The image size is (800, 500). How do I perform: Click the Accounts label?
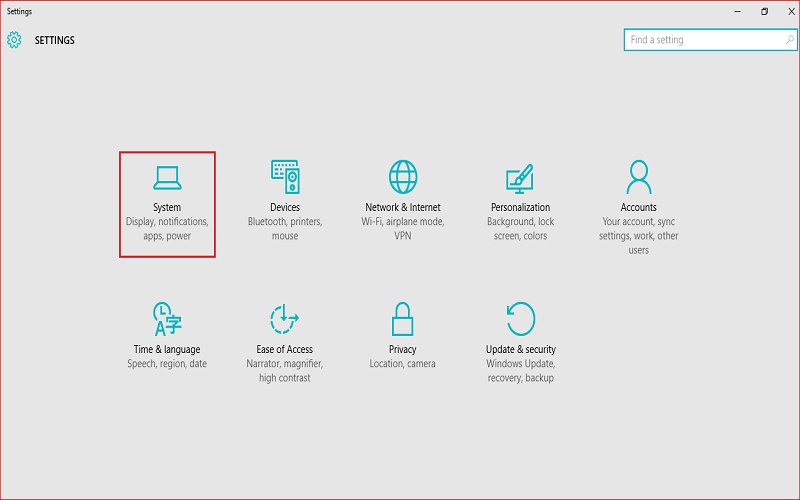pyautogui.click(x=638, y=207)
